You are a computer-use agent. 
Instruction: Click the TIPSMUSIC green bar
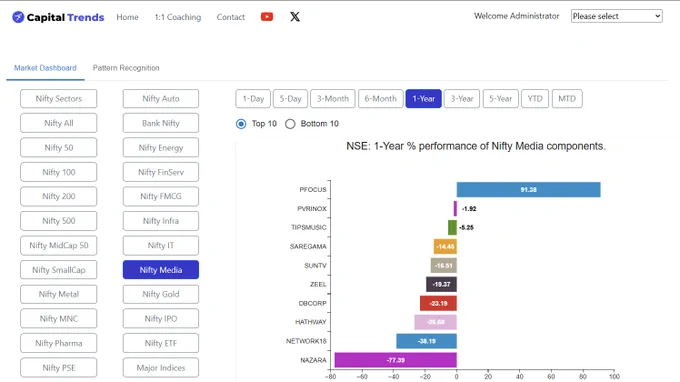(452, 228)
